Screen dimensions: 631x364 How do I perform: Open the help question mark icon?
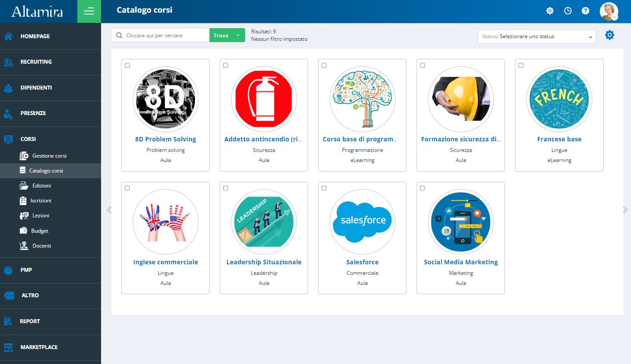pos(585,11)
